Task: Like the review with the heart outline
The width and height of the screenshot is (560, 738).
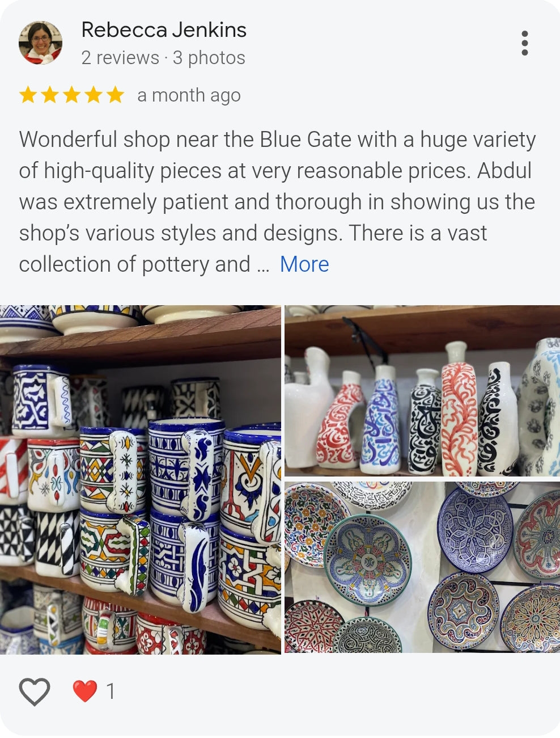Action: (35, 691)
